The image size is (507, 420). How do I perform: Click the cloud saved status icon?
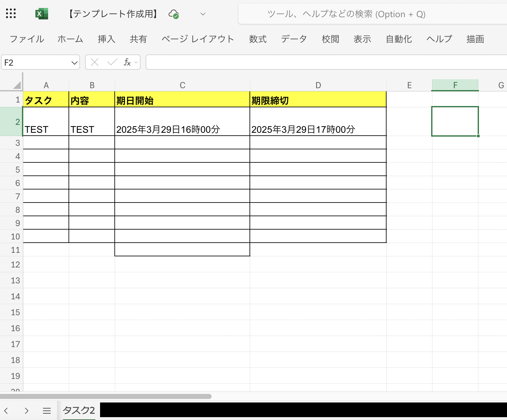[x=174, y=14]
